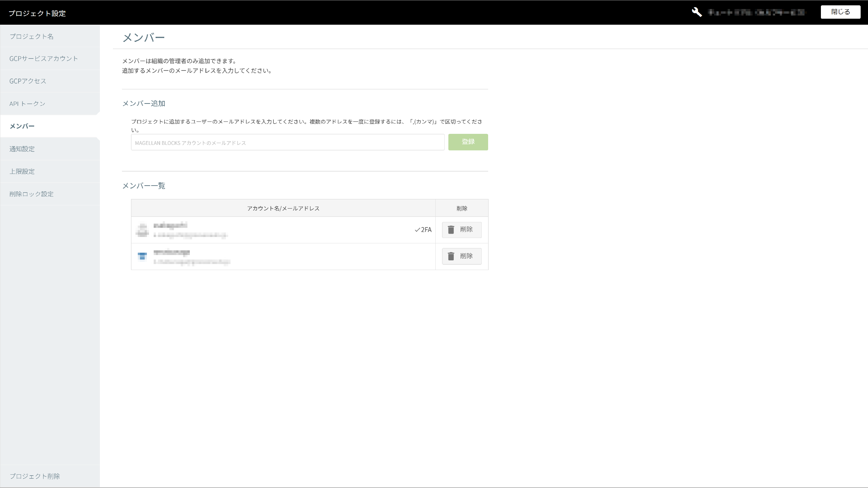Click the second member's blurred account name
868x488 pixels.
[x=171, y=252]
